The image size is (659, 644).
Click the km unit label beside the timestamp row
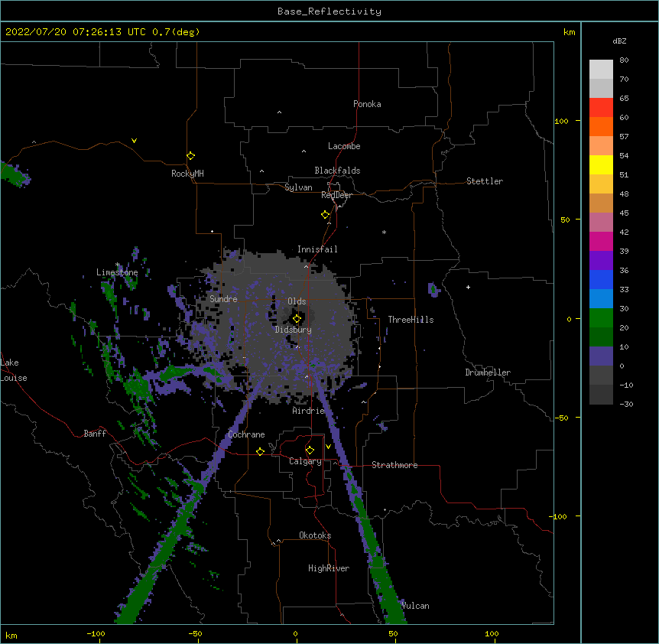(569, 32)
